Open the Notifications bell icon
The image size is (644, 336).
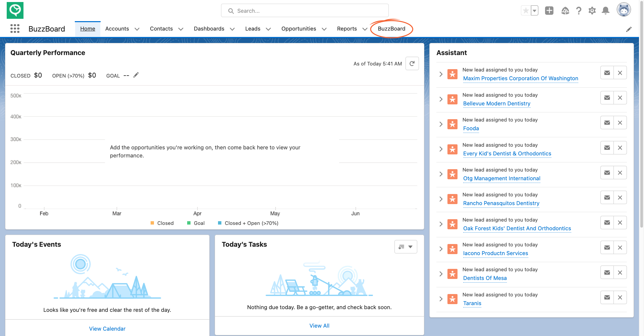tap(605, 11)
